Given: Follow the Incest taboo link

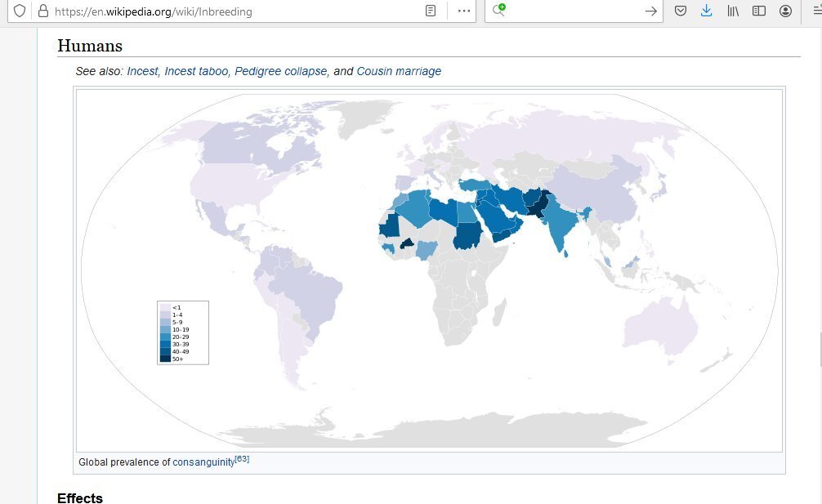Looking at the screenshot, I should (x=196, y=71).
